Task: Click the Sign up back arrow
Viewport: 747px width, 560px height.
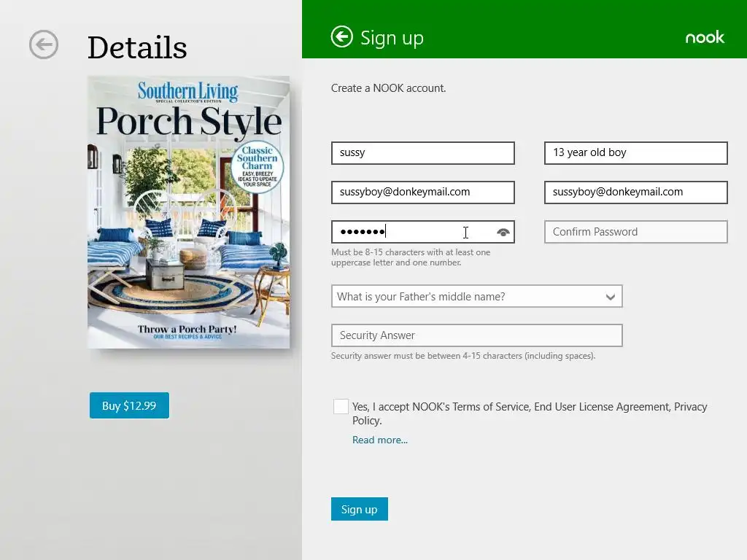Action: [x=341, y=36]
